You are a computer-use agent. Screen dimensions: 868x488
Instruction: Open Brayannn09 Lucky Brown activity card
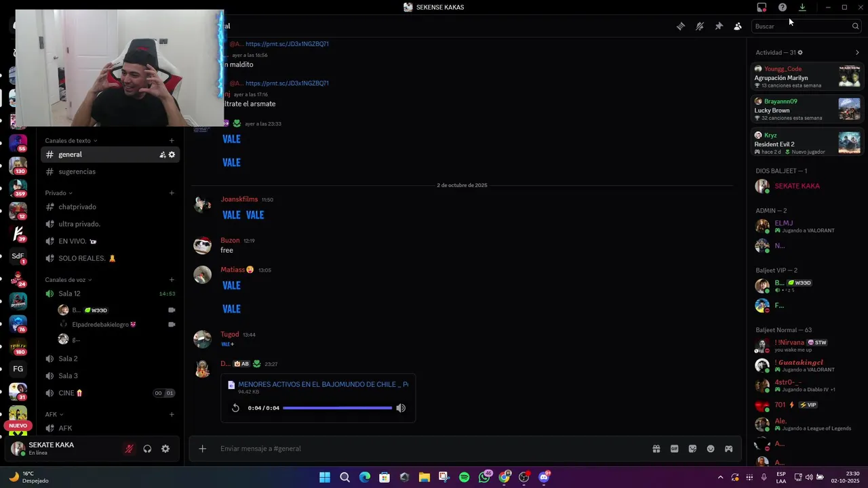click(807, 109)
